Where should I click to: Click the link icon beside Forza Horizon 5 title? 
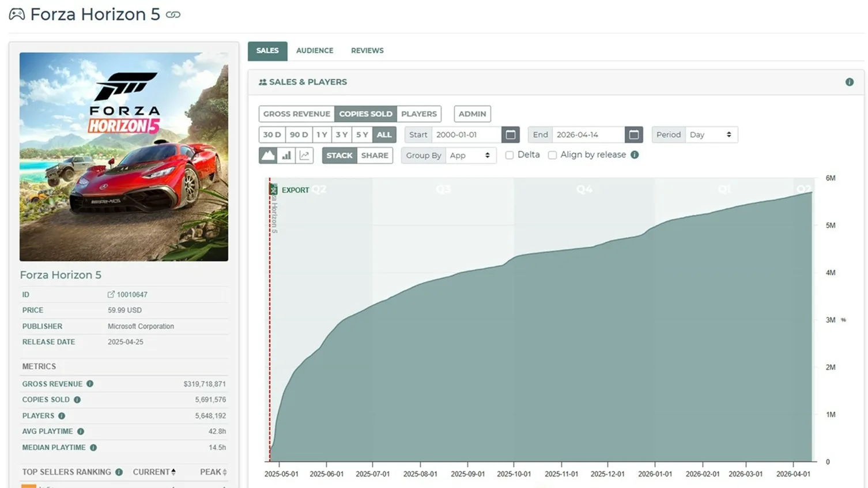(173, 15)
